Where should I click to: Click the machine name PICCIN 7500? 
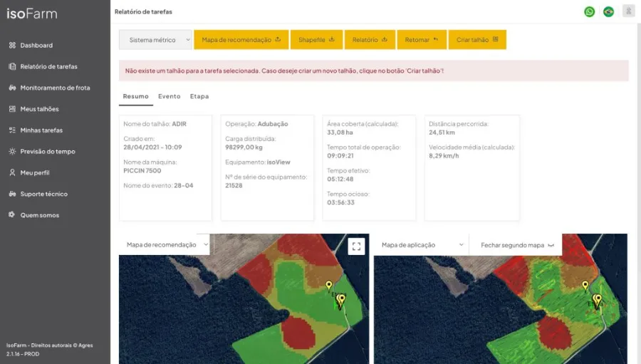click(142, 170)
